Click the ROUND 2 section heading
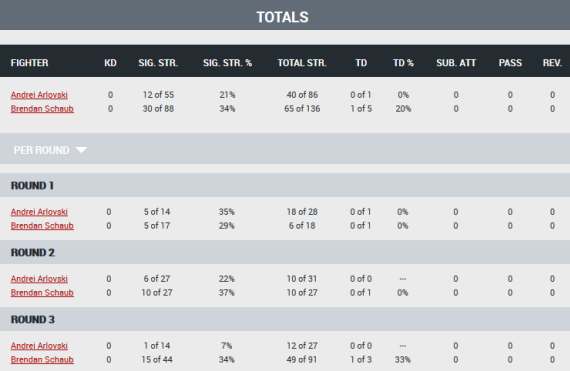570x371 pixels. pyautogui.click(x=33, y=253)
